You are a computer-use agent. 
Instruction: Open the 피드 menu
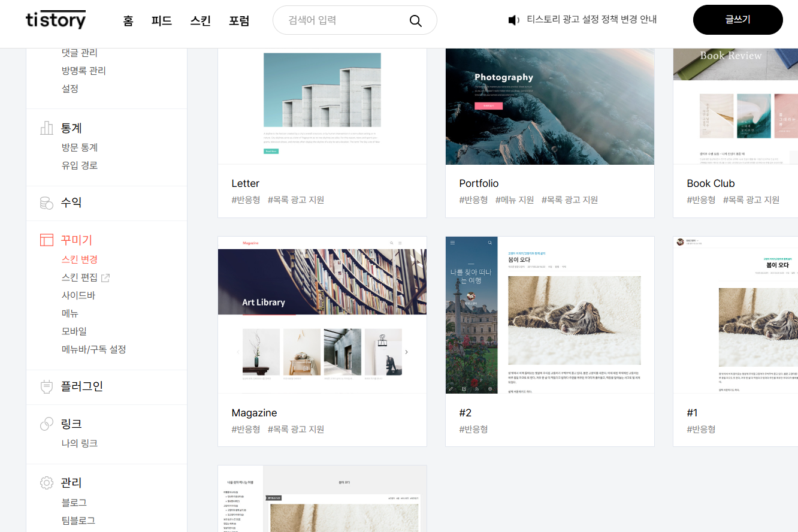pos(162,21)
